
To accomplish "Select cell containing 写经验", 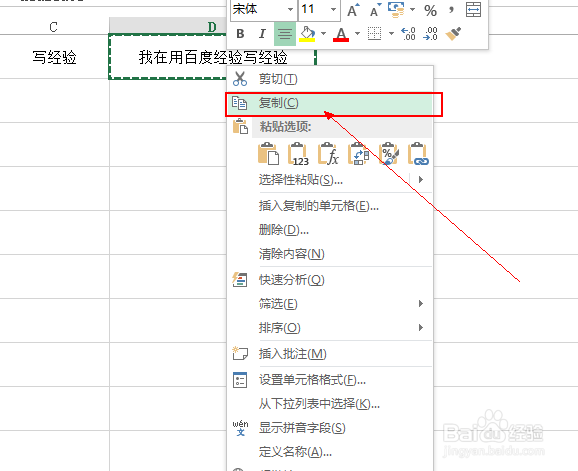I will (x=54, y=57).
